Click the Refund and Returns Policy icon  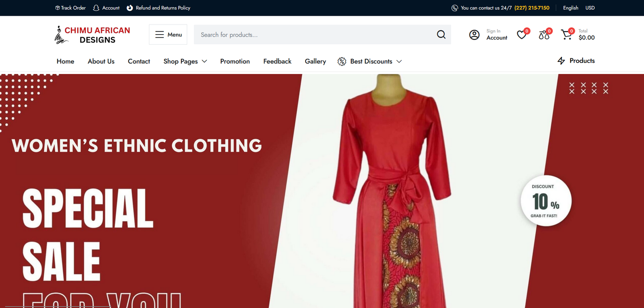[x=130, y=8]
